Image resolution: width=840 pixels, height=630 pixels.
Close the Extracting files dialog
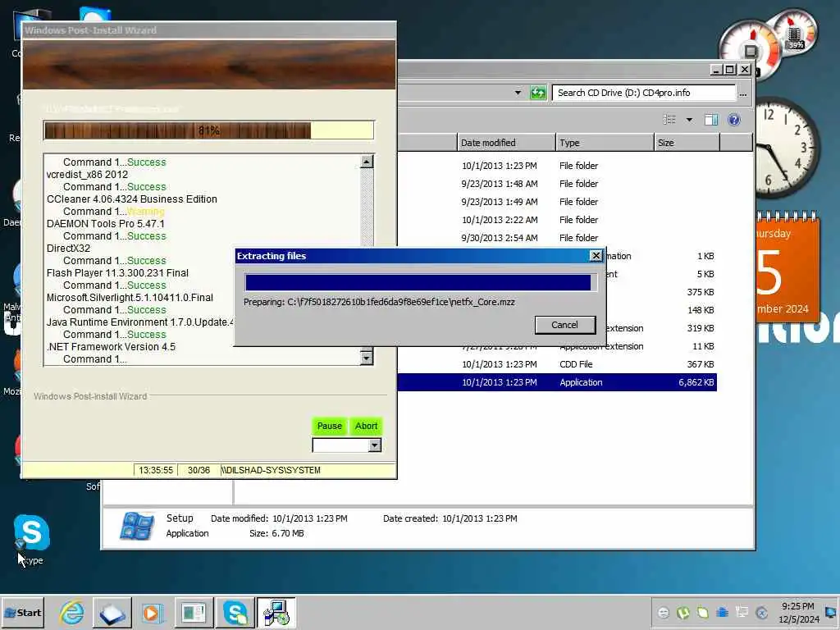click(596, 256)
